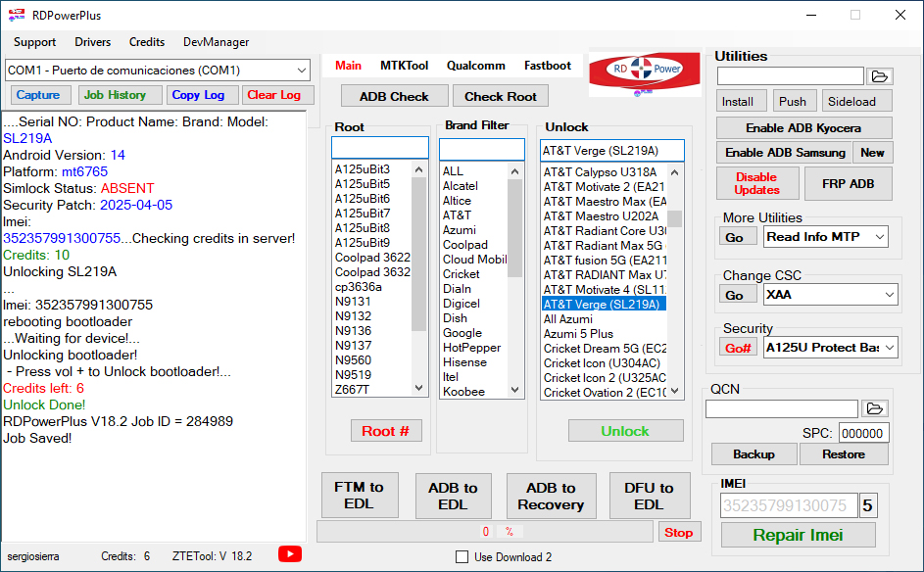Viewport: 924px width, 572px height.
Task: Click the green Unlock button
Action: click(625, 431)
